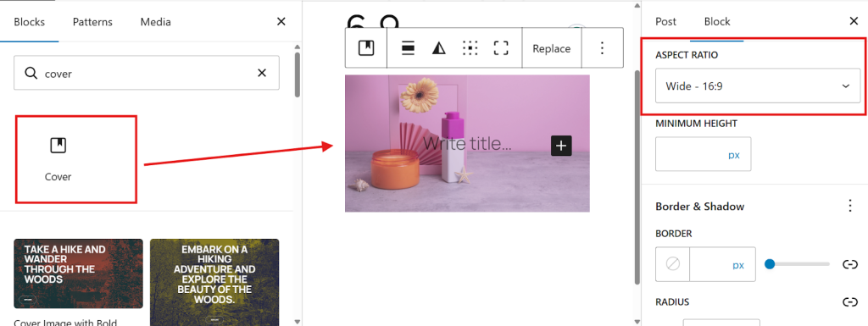This screenshot has height=326, width=868.
Task: Change content position with grid icon
Action: (470, 48)
